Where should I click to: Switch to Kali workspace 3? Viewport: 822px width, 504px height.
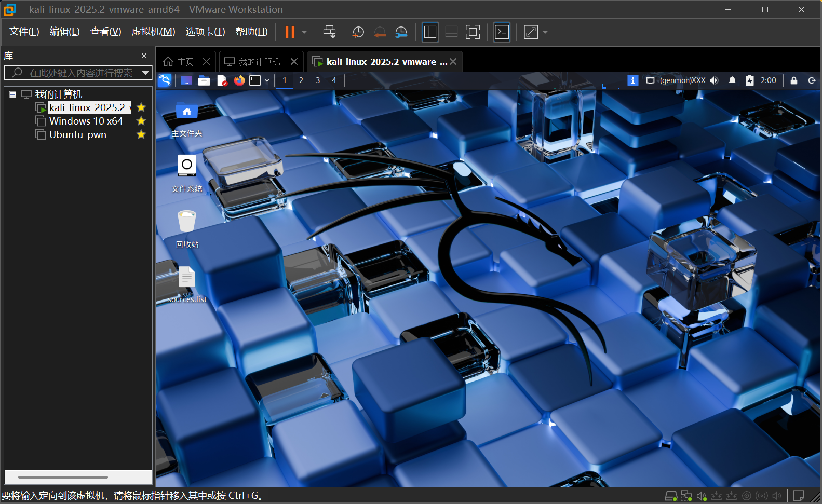(318, 80)
